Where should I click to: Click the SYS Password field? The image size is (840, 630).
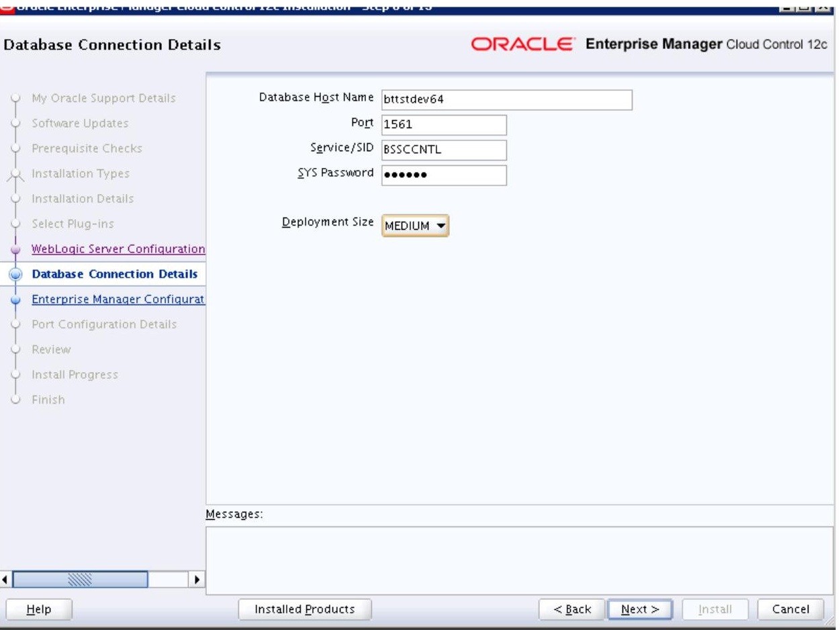(x=444, y=175)
